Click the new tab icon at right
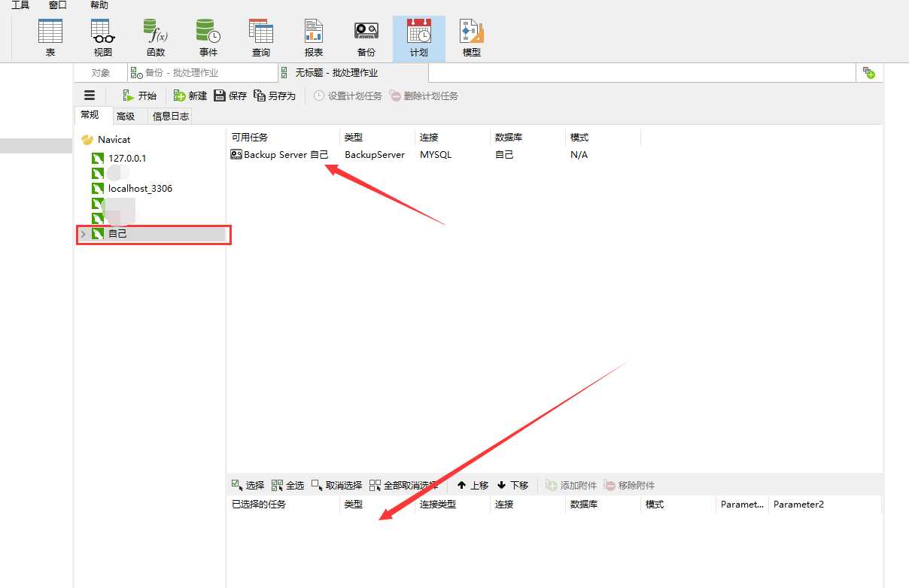The image size is (909, 588). [870, 73]
